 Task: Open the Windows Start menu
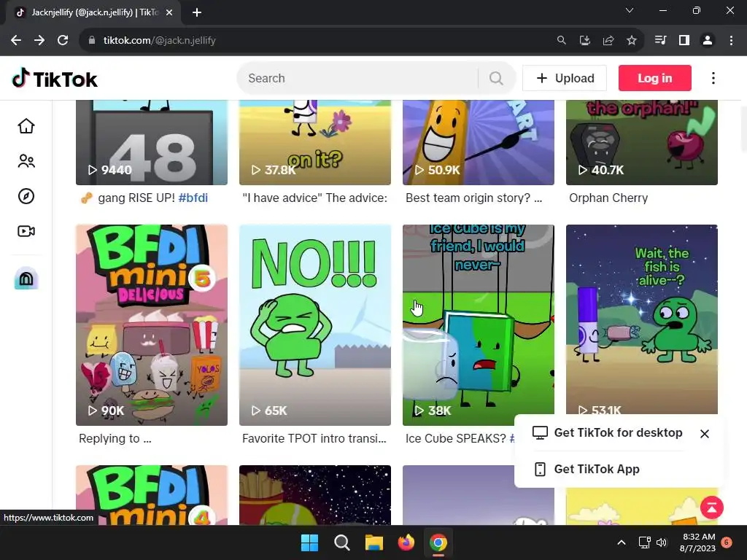pos(309,542)
